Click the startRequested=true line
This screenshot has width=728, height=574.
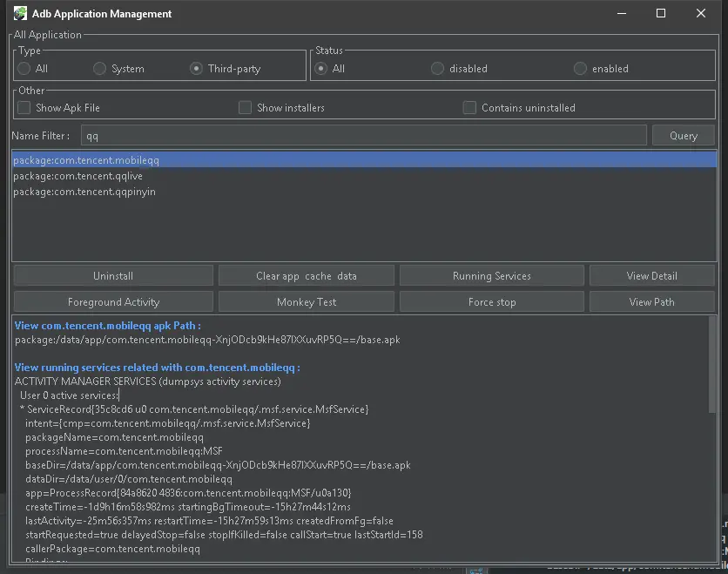[224, 535]
